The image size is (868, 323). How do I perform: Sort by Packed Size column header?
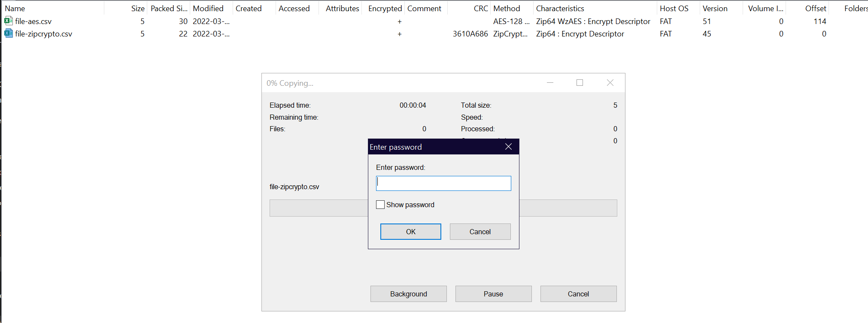[x=169, y=9]
